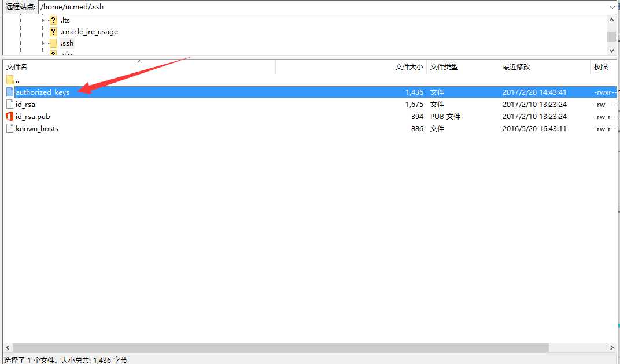Click the 1,675 size cell
The width and height of the screenshot is (620, 364).
pyautogui.click(x=414, y=105)
